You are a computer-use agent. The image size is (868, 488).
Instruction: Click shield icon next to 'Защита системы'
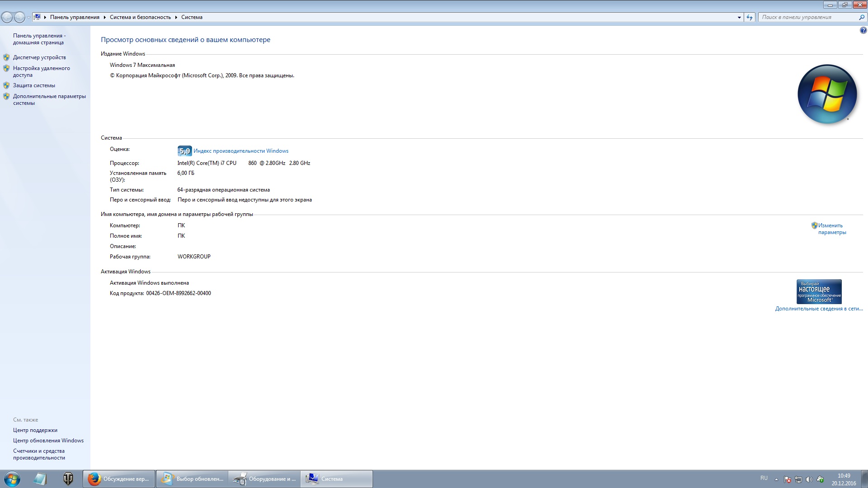pos(6,85)
